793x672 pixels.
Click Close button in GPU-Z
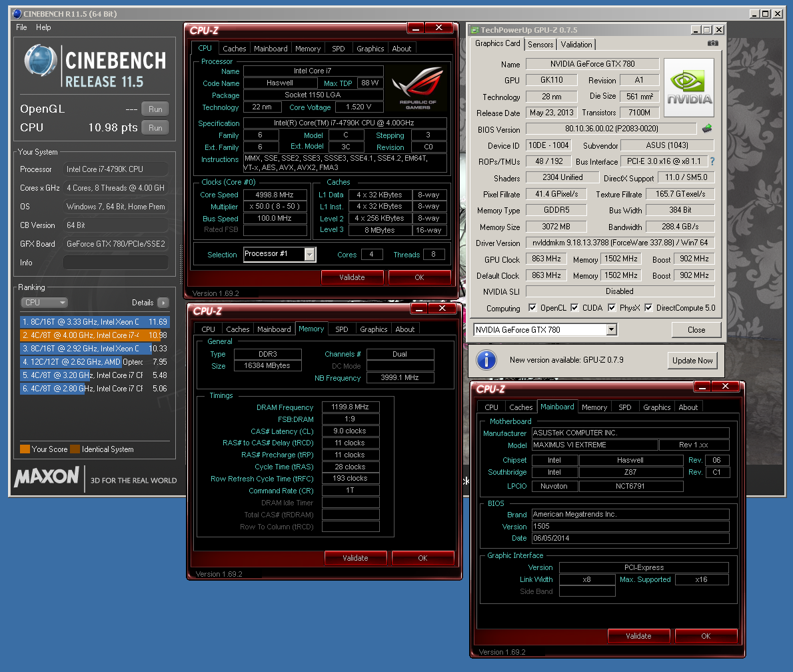696,330
